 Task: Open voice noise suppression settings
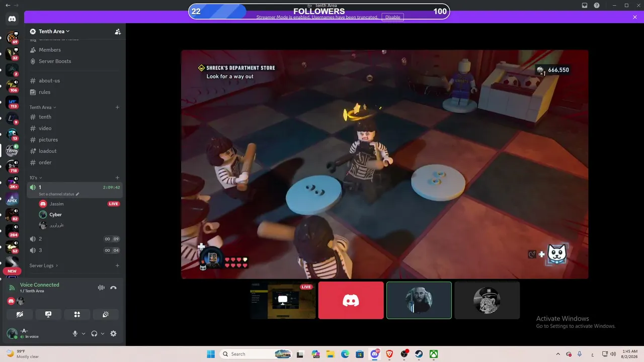[101, 288]
